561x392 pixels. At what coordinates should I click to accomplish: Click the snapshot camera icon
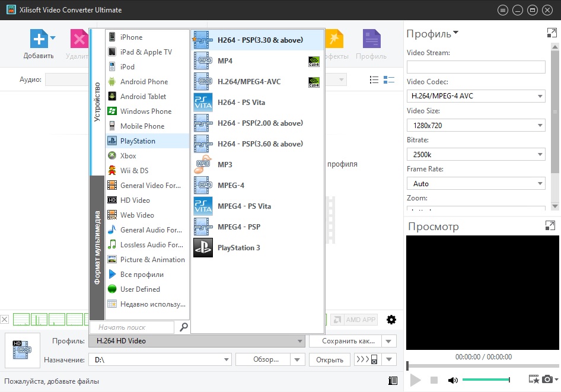coord(547,380)
